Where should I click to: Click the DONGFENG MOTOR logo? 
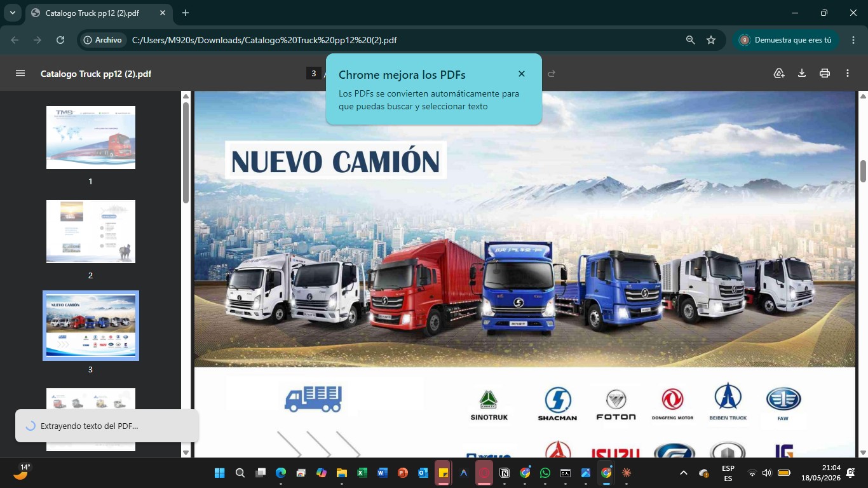click(672, 404)
